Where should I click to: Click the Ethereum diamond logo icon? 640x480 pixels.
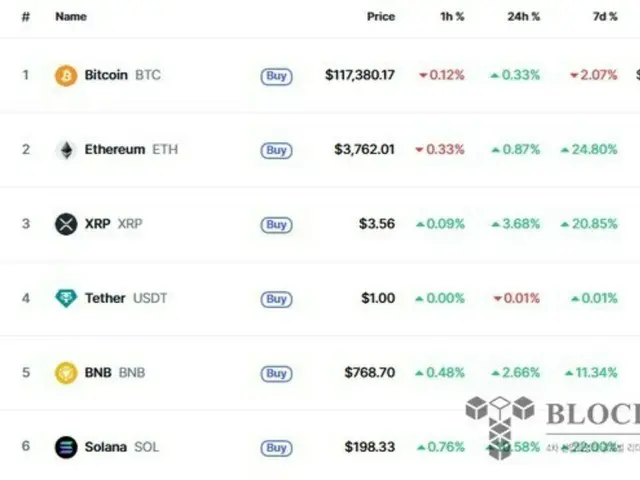pos(66,150)
